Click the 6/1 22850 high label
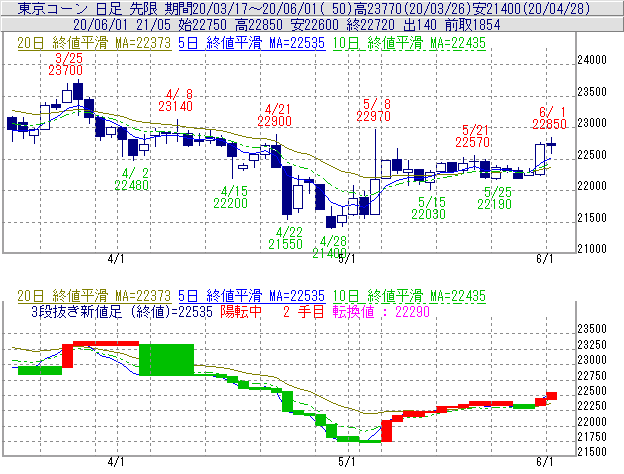The height and width of the screenshot is (474, 624). click(549, 118)
